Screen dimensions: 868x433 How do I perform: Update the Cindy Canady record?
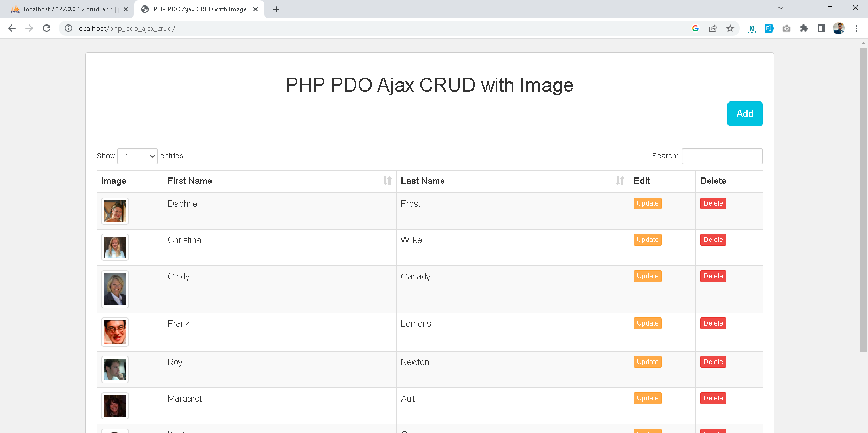click(648, 276)
